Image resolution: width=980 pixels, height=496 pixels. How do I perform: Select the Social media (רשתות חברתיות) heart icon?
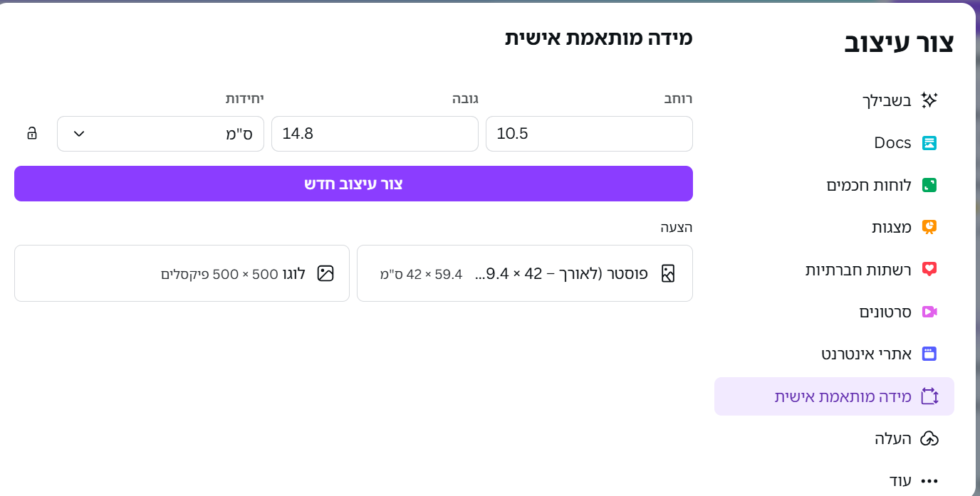[x=930, y=269]
